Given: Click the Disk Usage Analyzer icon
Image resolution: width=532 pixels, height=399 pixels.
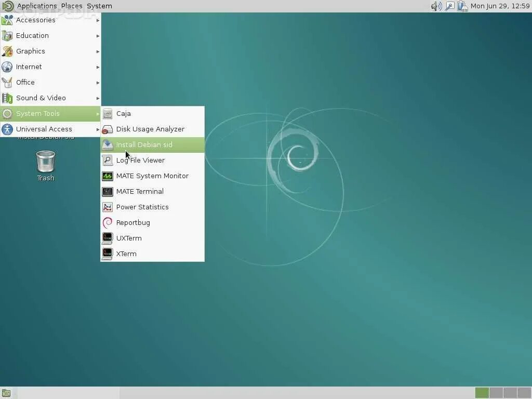Looking at the screenshot, I should click(108, 129).
